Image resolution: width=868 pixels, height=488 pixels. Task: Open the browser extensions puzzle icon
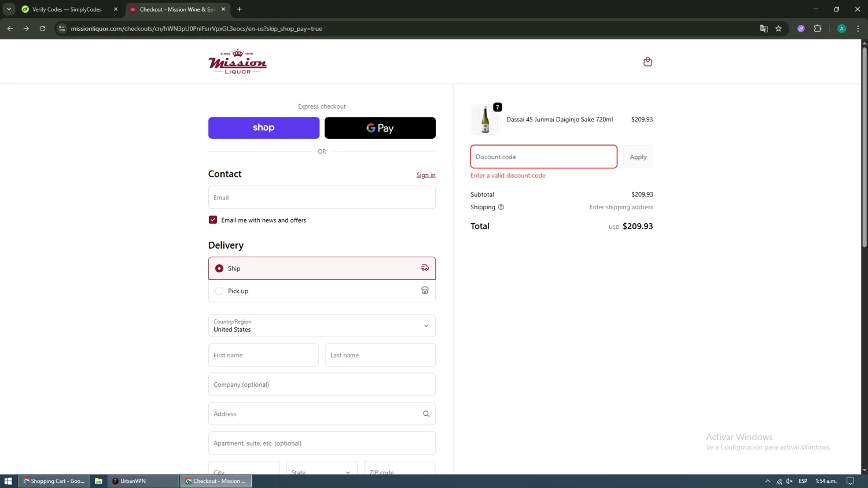(x=818, y=28)
